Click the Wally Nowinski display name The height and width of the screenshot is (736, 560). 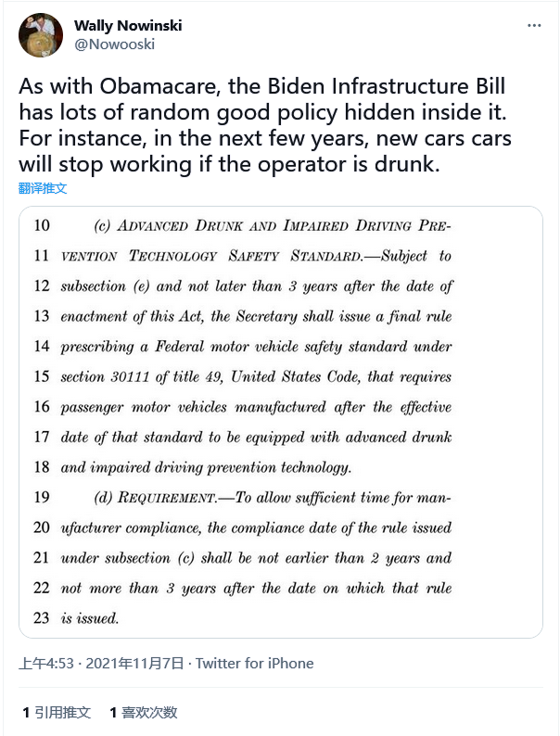(x=128, y=26)
